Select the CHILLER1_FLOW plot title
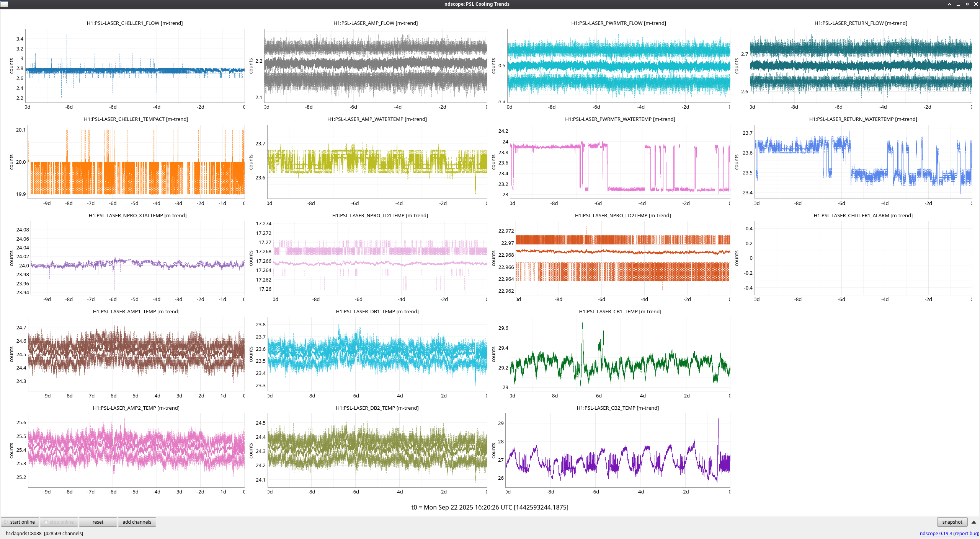 pos(134,23)
